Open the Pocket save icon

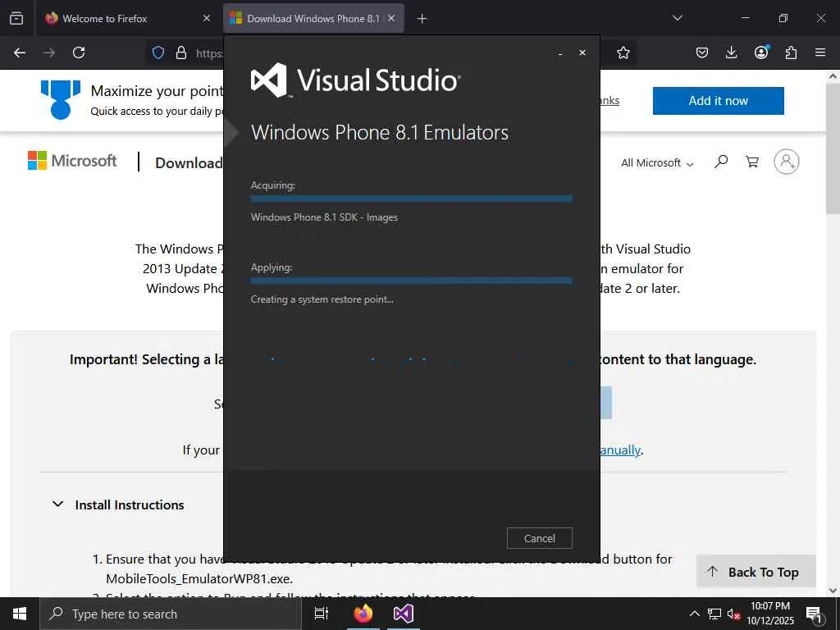[702, 52]
